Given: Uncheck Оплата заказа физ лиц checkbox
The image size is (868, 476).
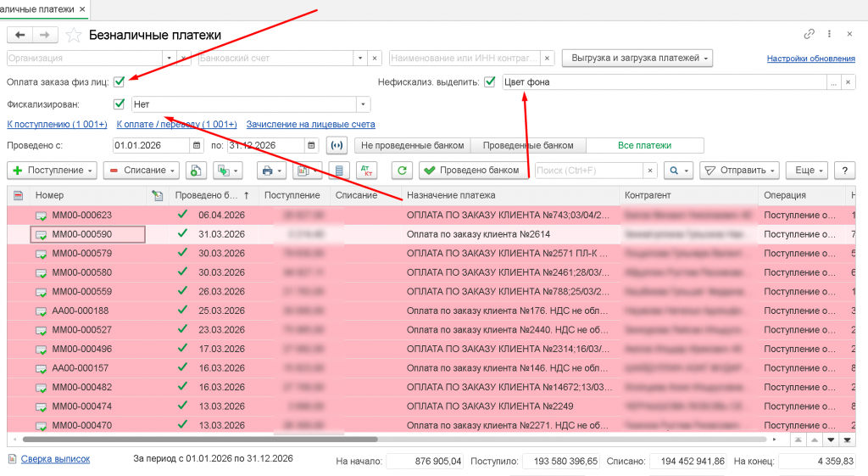Looking at the screenshot, I should (x=120, y=82).
